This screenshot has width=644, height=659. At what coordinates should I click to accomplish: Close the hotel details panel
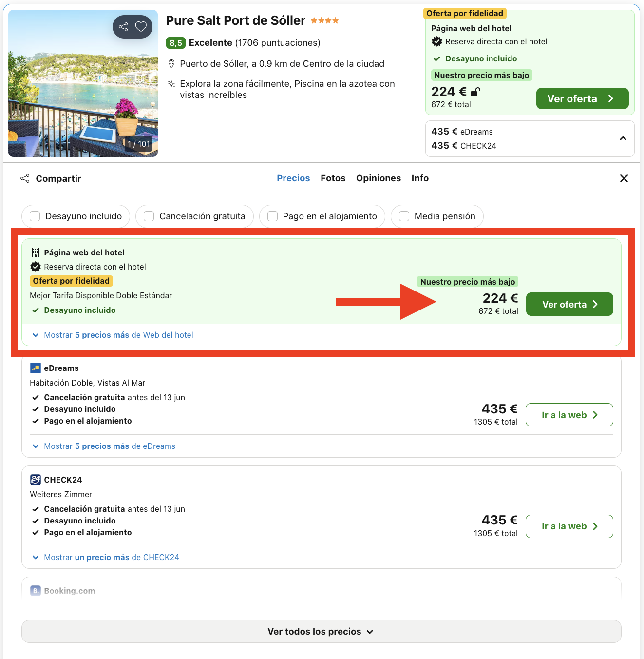624,178
